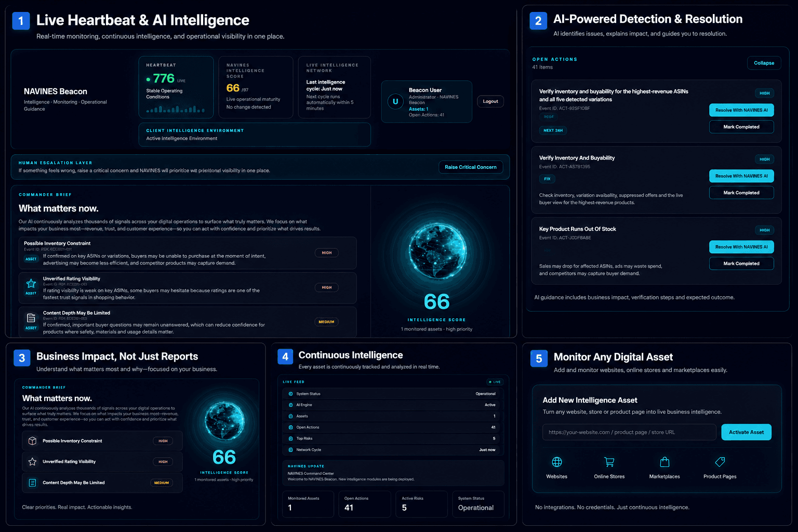Click the HIGH badge on Key Product Runs Out Of Stock
This screenshot has height=532, width=798.
(x=765, y=230)
